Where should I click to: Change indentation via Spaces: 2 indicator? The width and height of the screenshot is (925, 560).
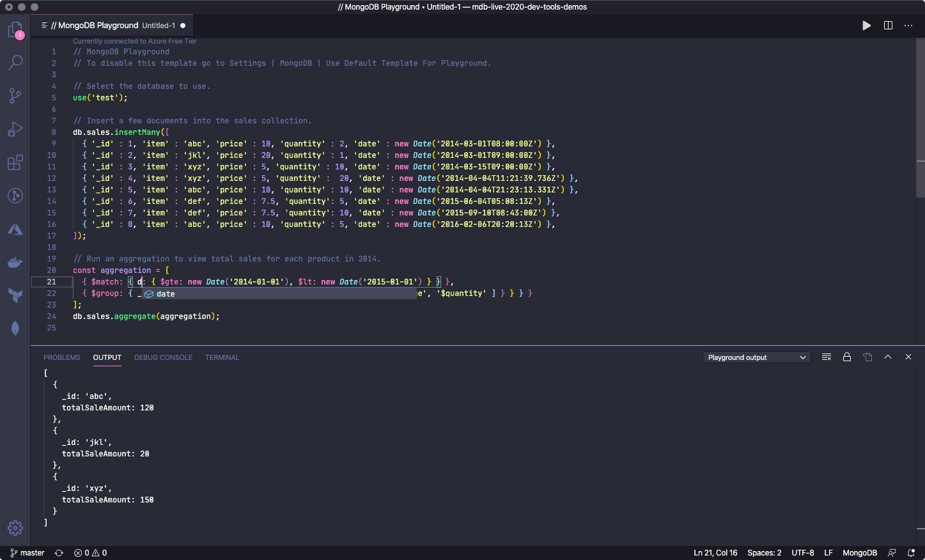coord(764,552)
